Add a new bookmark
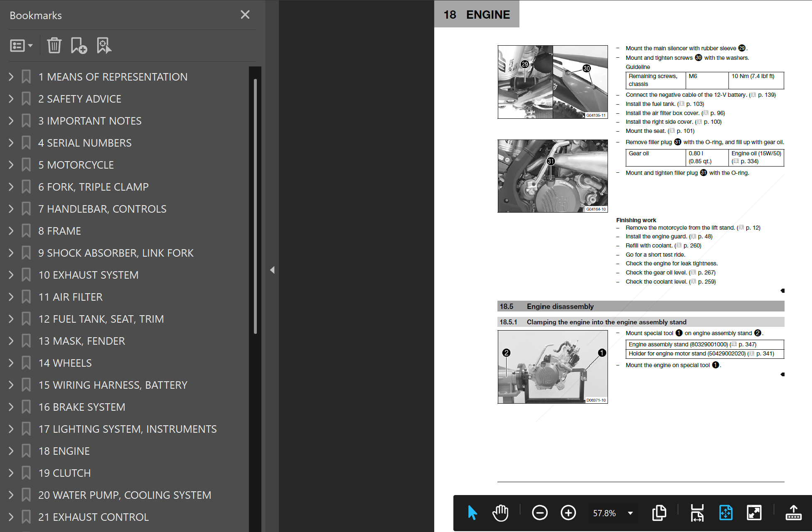Screen dimensions: 812x532 coord(79,46)
